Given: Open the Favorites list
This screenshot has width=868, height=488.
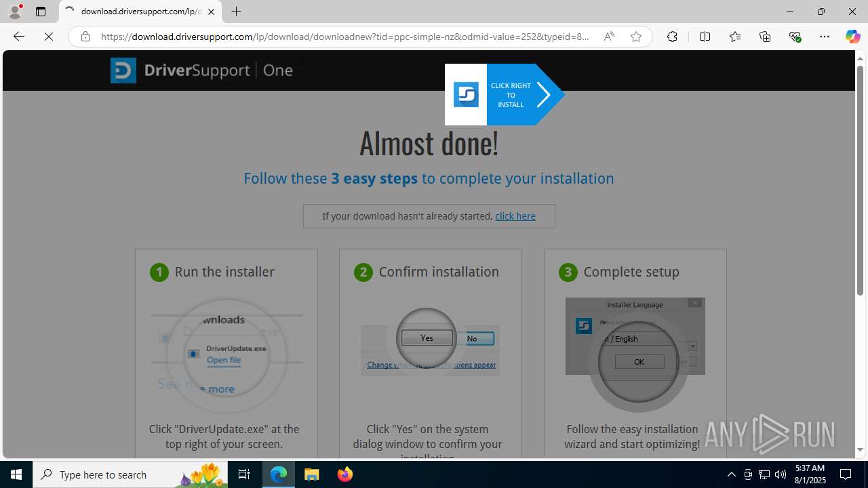Looking at the screenshot, I should point(734,37).
